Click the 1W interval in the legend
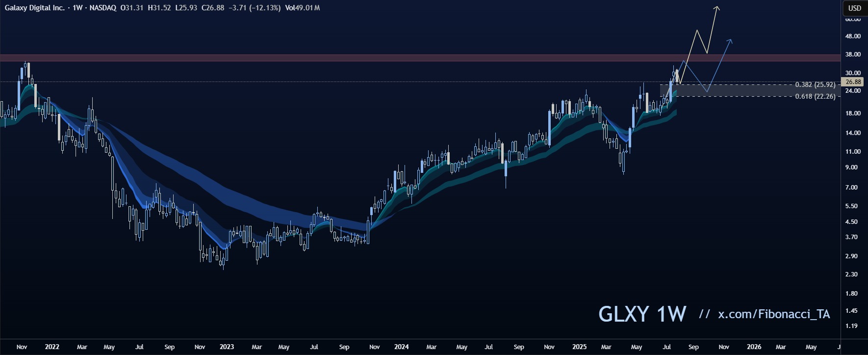Image resolution: width=868 pixels, height=355 pixels. 77,8
